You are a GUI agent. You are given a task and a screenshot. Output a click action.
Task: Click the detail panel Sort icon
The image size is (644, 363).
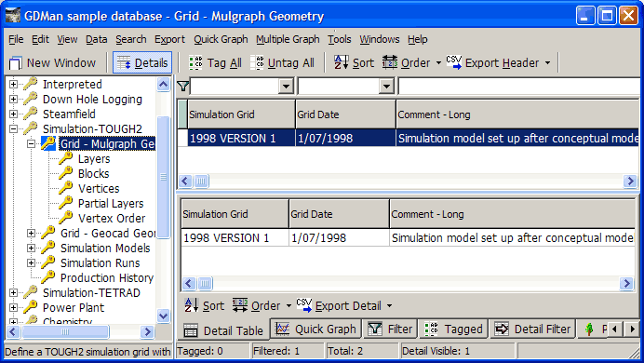[192, 305]
